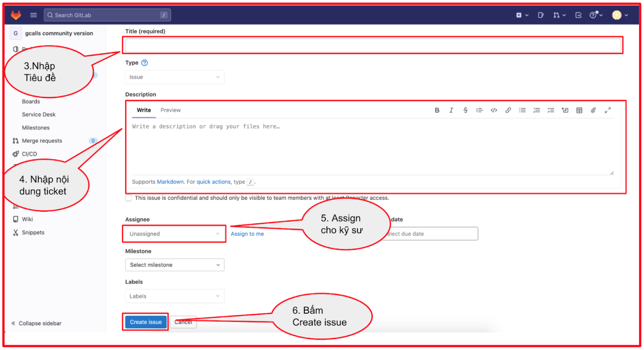Expand the Unassigned assignee dropdown
644x350 pixels.
(x=174, y=234)
